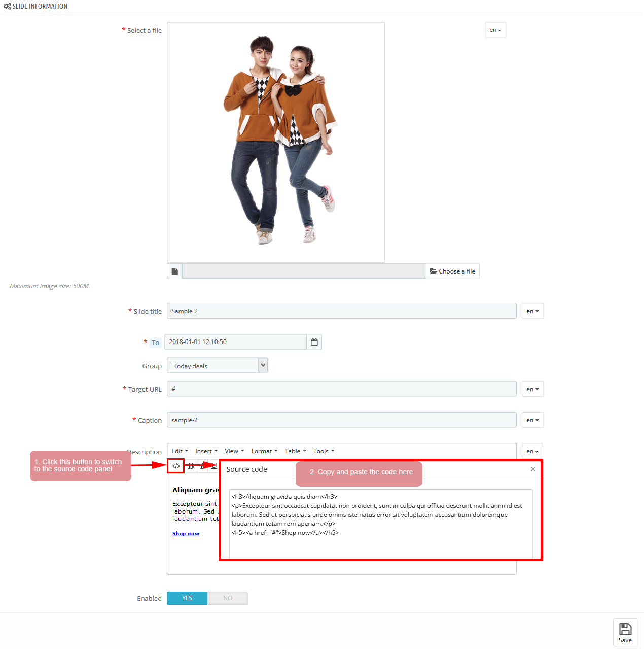Open the Edit menu in editor

click(180, 451)
